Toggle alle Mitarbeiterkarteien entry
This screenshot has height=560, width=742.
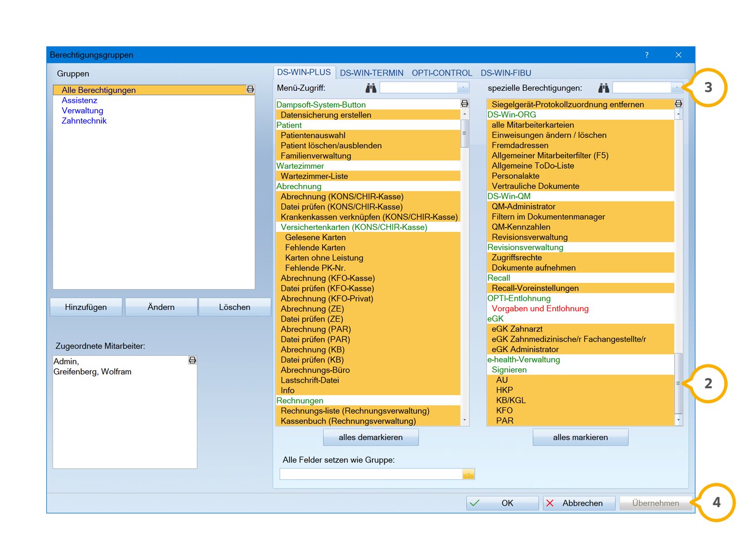[581, 125]
